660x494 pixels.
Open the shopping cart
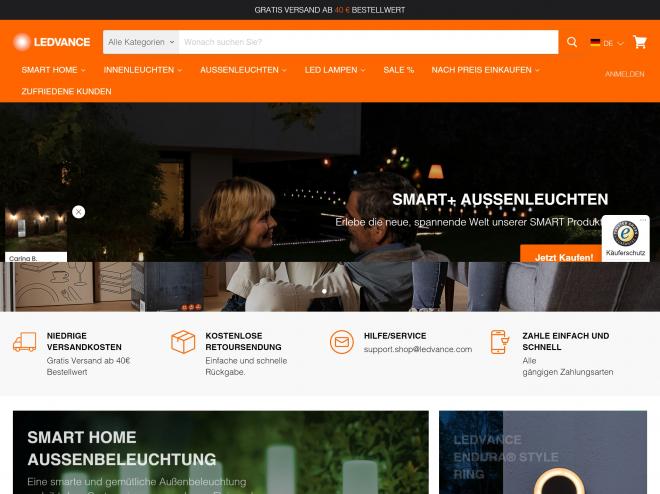click(x=640, y=42)
